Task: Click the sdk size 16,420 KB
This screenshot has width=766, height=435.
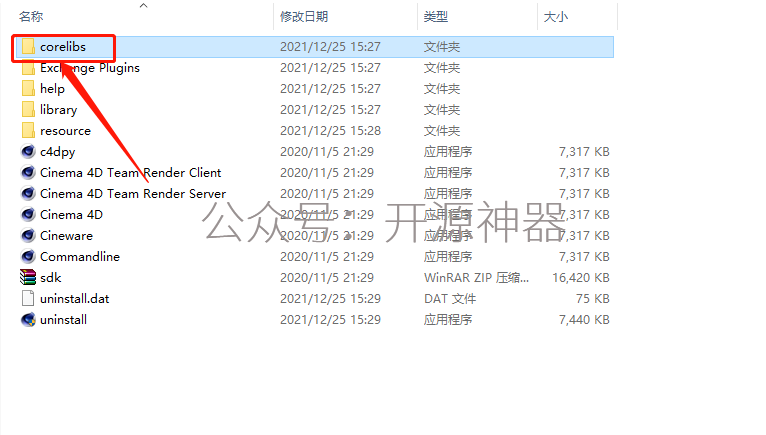Action: point(581,278)
